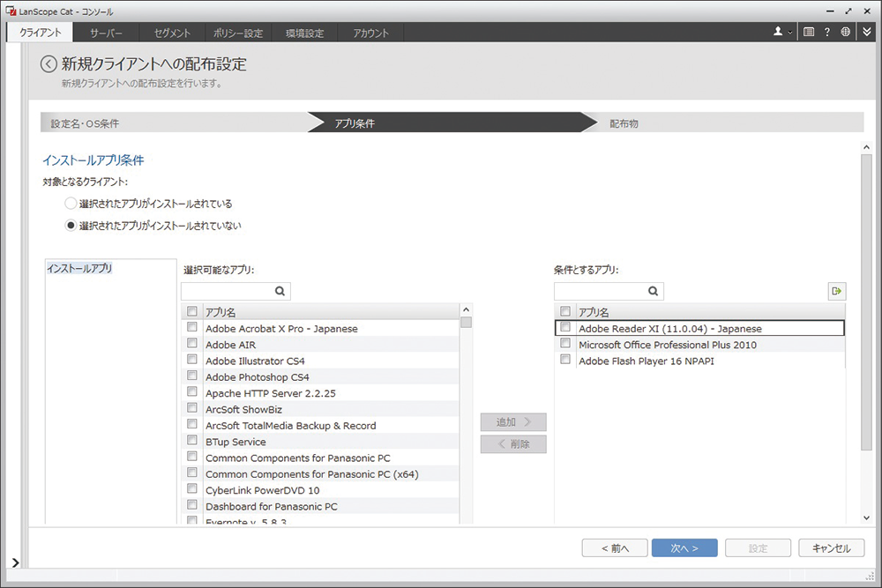Viewport: 882px width, 588px height.
Task: Click the 設定 button
Action: (x=758, y=548)
